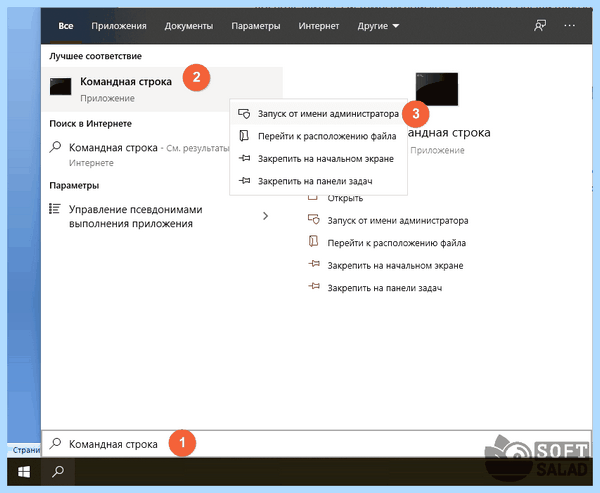Image resolution: width=600 pixels, height=493 pixels.
Task: Select Командная строка best match result
Action: 162,89
